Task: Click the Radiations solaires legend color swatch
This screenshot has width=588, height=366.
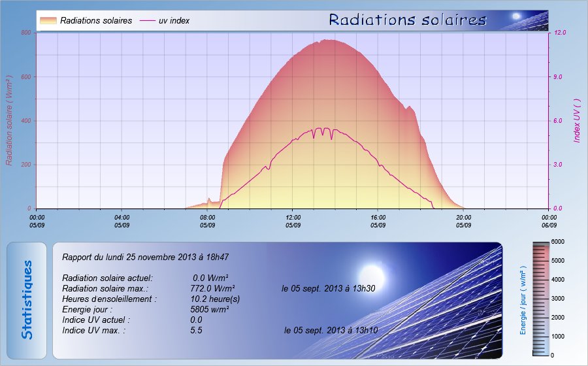Action: (x=48, y=21)
